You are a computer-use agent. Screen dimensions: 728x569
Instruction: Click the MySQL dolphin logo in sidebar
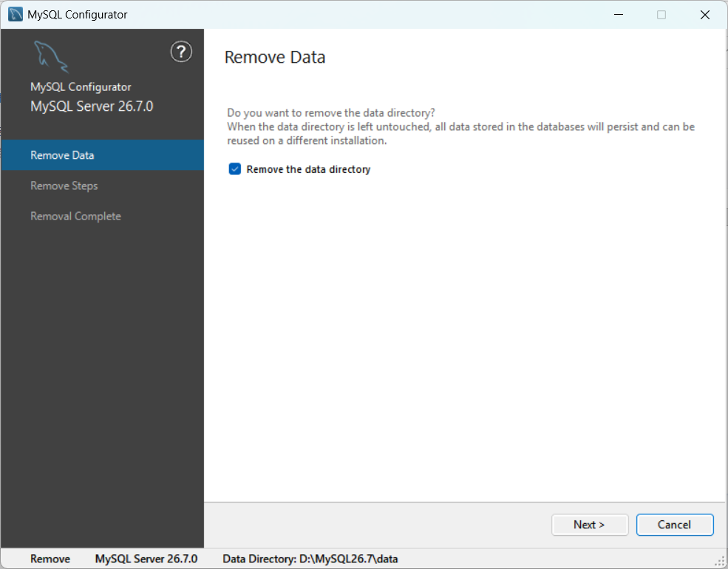click(x=51, y=57)
